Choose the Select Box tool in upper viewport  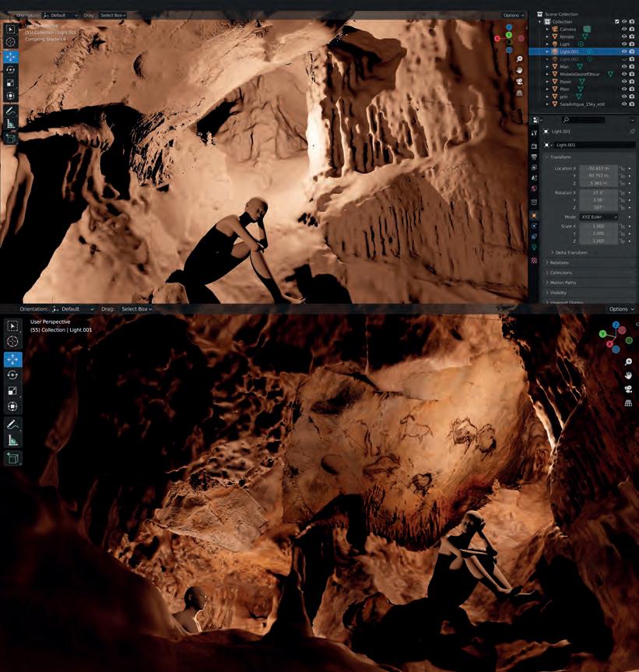[11, 29]
